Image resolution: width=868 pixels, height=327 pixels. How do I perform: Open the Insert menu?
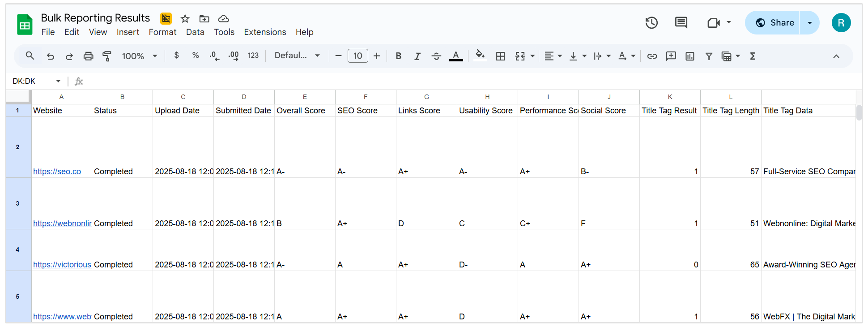pos(128,32)
